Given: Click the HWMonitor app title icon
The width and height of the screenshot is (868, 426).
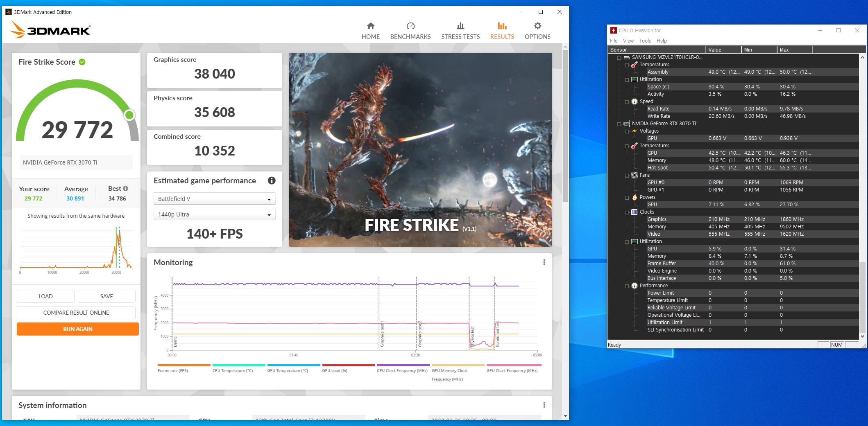Looking at the screenshot, I should (613, 30).
